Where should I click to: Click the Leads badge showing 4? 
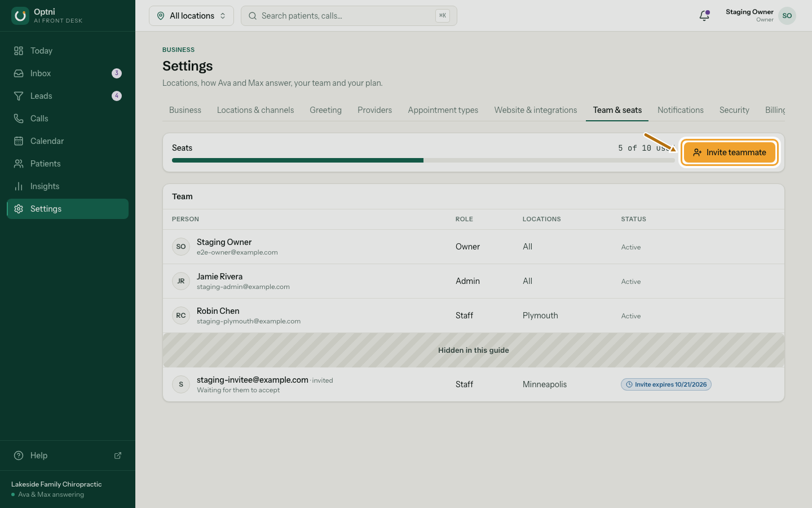[x=117, y=96]
